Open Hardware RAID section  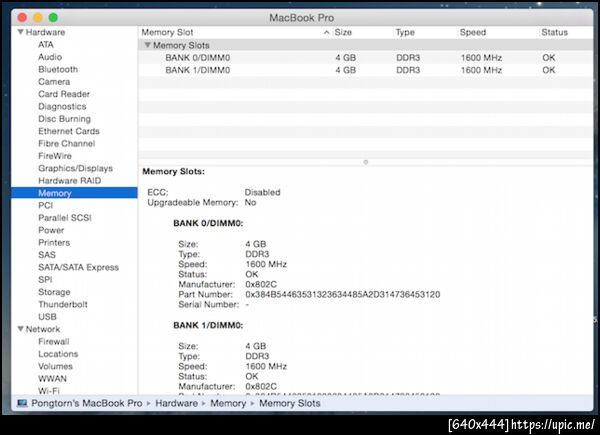click(x=70, y=181)
